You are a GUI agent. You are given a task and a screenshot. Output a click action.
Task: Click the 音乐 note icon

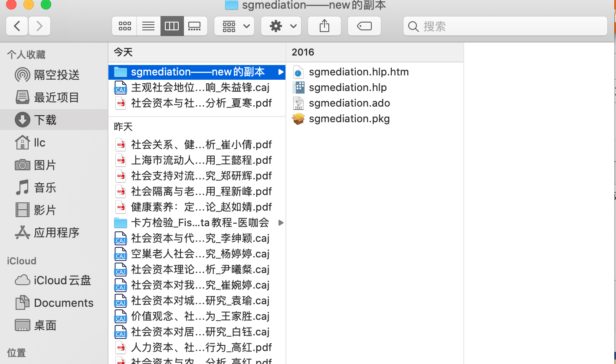[23, 188]
